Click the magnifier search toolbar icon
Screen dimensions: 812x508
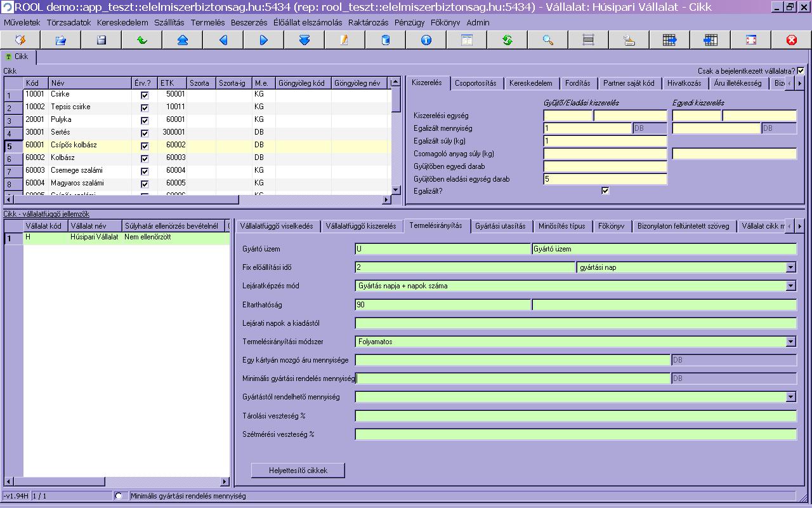pyautogui.click(x=547, y=40)
